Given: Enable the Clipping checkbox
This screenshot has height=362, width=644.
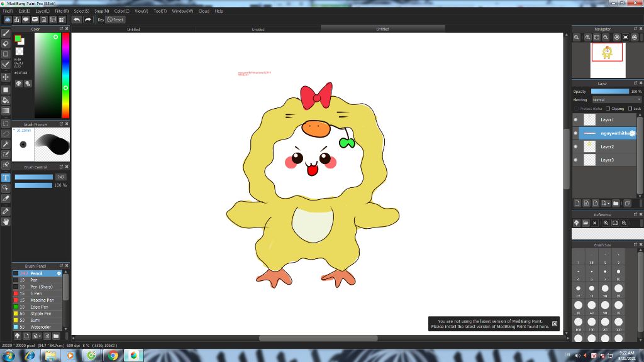Looking at the screenshot, I should click(608, 108).
